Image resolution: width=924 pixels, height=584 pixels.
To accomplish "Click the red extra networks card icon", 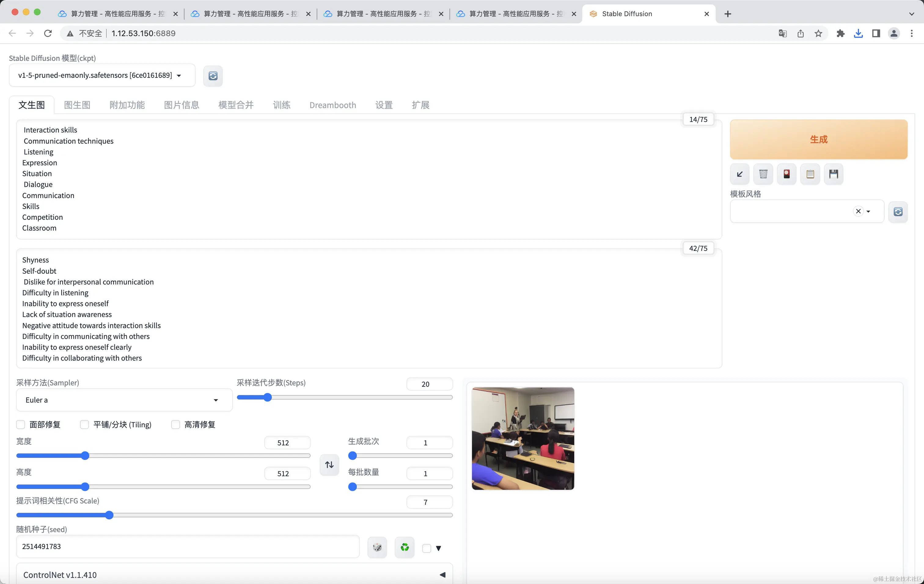I will coord(787,174).
